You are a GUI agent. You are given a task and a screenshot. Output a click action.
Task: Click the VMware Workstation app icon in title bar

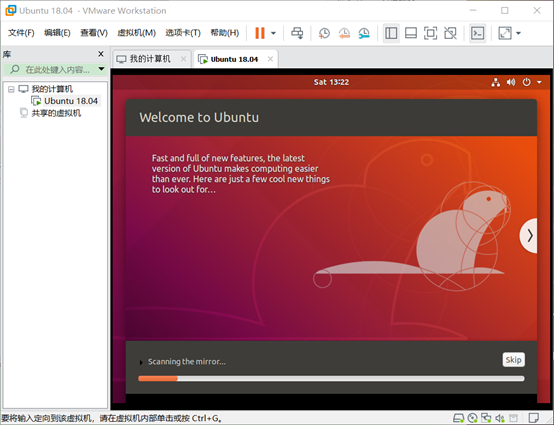click(11, 11)
